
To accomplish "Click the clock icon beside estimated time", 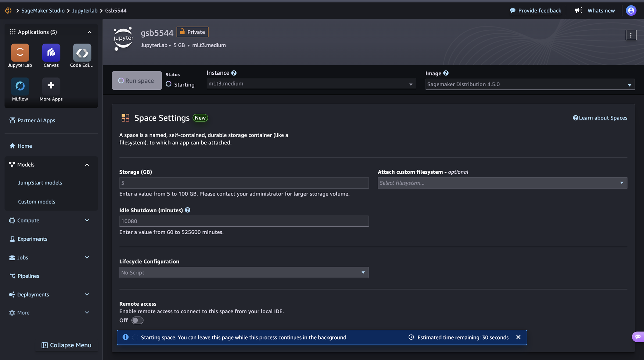I will 411,337.
